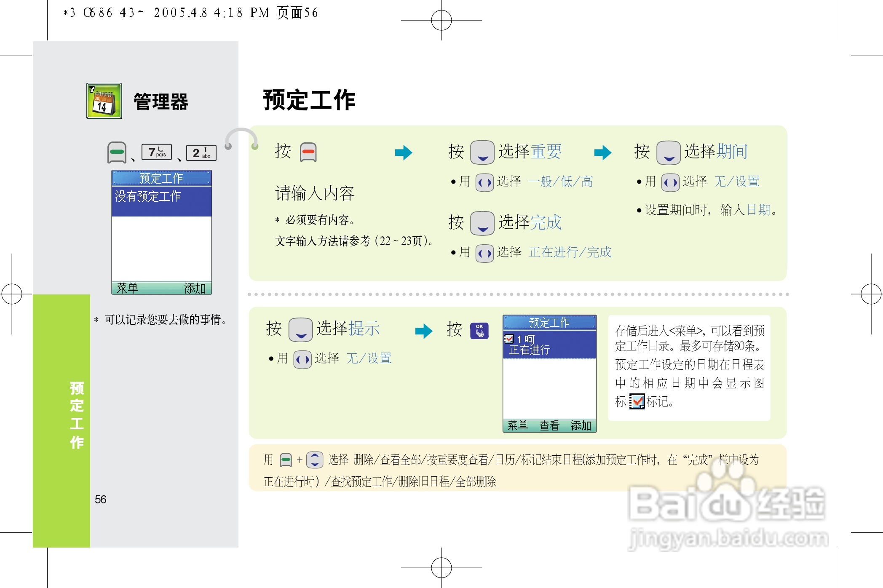Toggle the checkbox on task 1 呵
This screenshot has width=883, height=588.
click(508, 339)
